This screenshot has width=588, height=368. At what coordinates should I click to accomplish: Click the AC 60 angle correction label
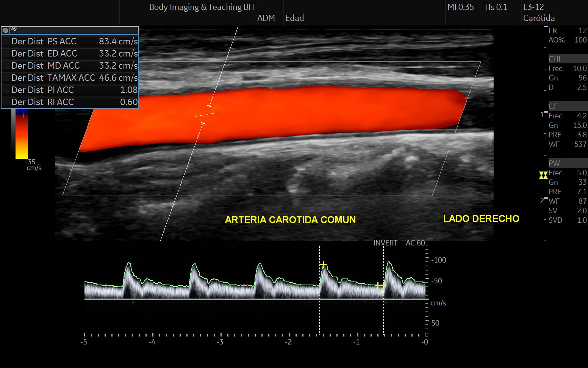(x=415, y=243)
